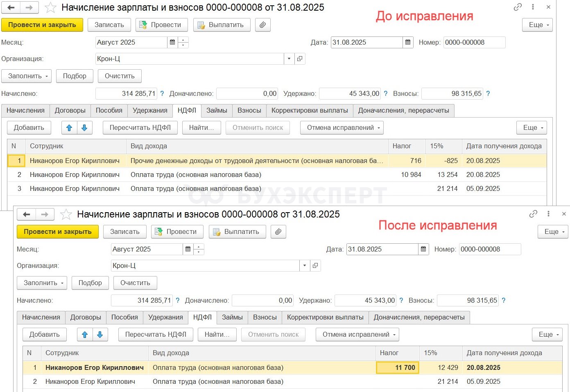
Task: Open the Месяц calendar picker in "До исправления" window
Action: coord(172,42)
